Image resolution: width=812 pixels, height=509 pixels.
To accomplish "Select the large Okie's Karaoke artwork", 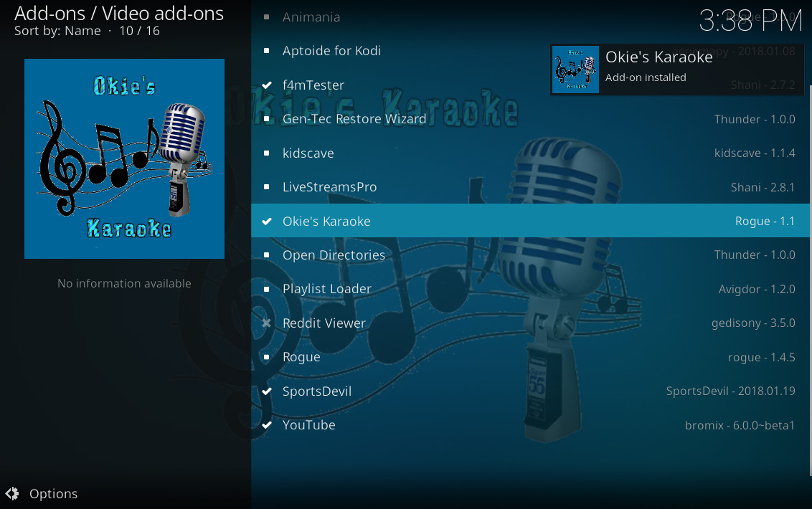I will [x=124, y=158].
